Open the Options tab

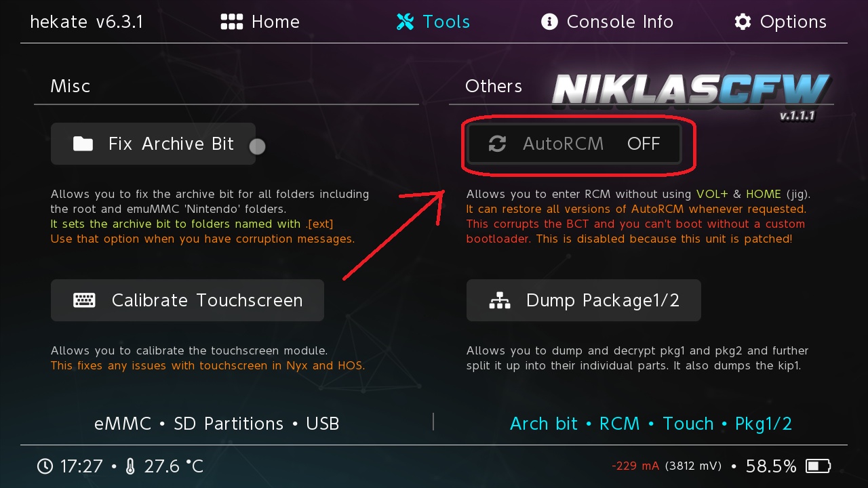click(793, 22)
